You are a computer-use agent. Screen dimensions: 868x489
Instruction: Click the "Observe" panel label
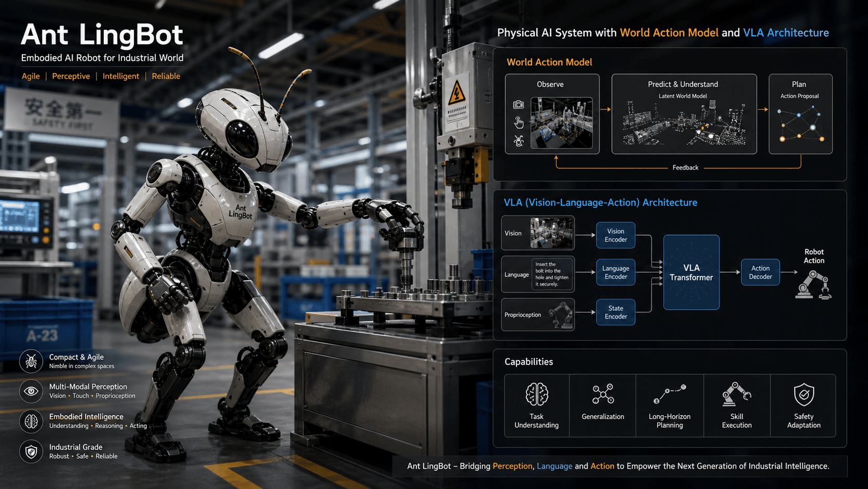[x=550, y=84]
